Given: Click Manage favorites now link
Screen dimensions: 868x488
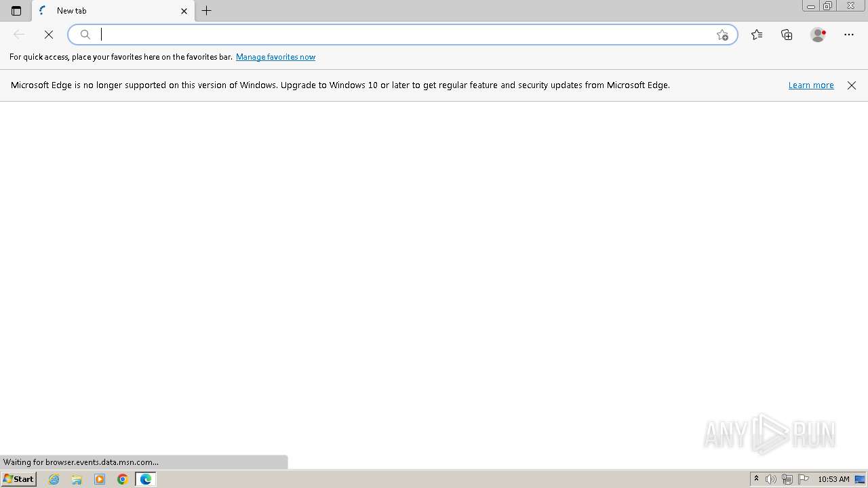Looking at the screenshot, I should point(275,57).
